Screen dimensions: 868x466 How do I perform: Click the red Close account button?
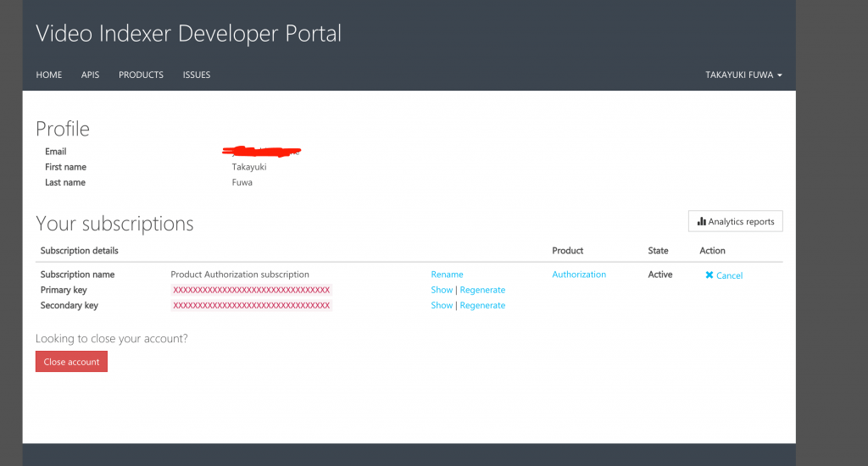coord(71,362)
